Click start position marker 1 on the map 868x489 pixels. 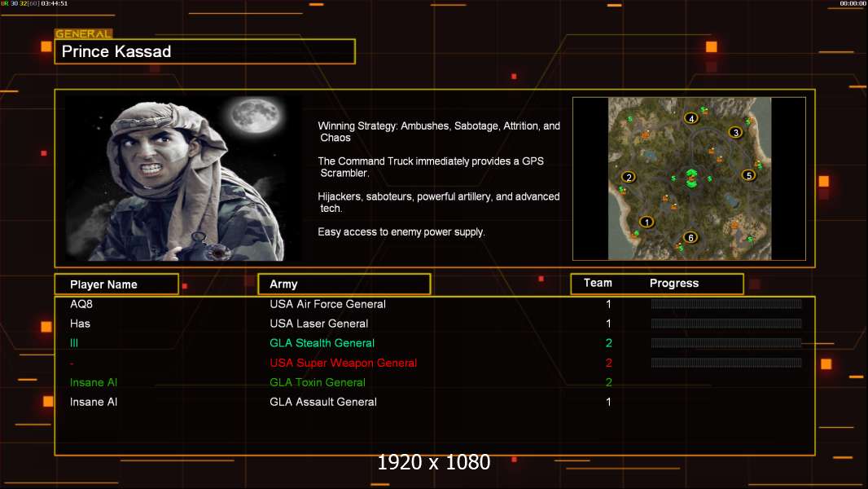point(647,222)
